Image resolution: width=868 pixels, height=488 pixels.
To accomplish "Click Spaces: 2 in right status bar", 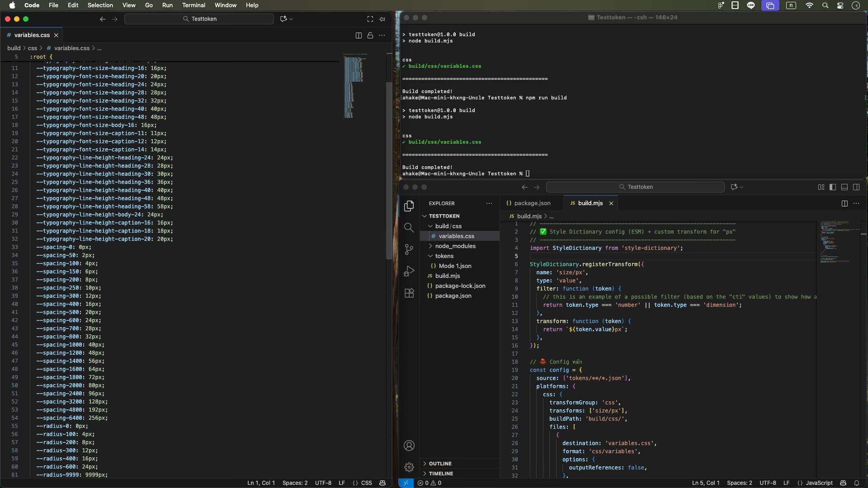I will point(740,483).
